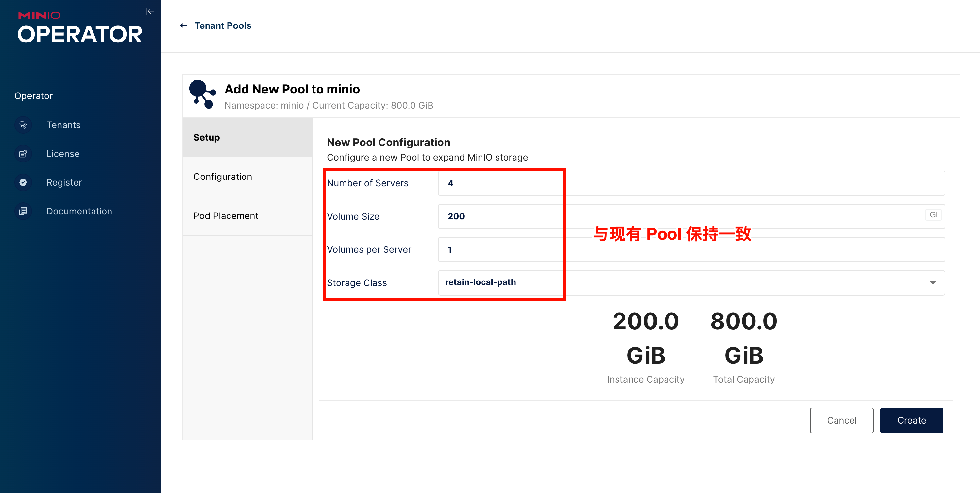Click the Tenants sidebar icon

[x=23, y=125]
